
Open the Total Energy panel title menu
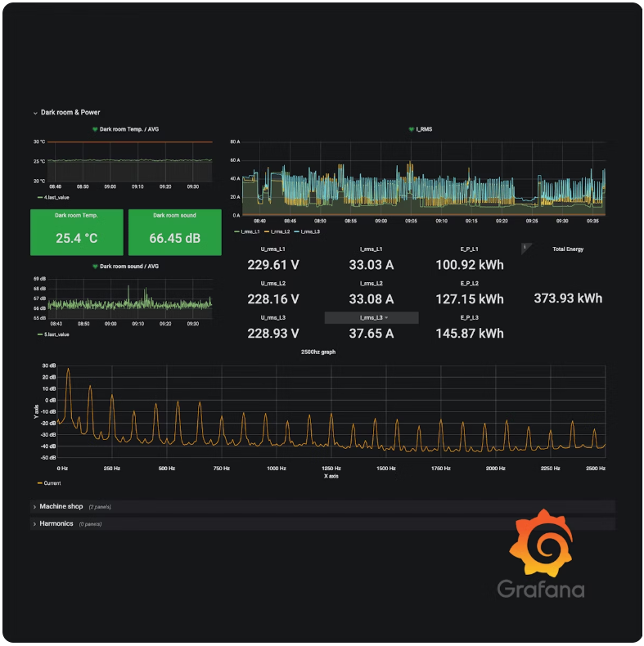point(568,249)
